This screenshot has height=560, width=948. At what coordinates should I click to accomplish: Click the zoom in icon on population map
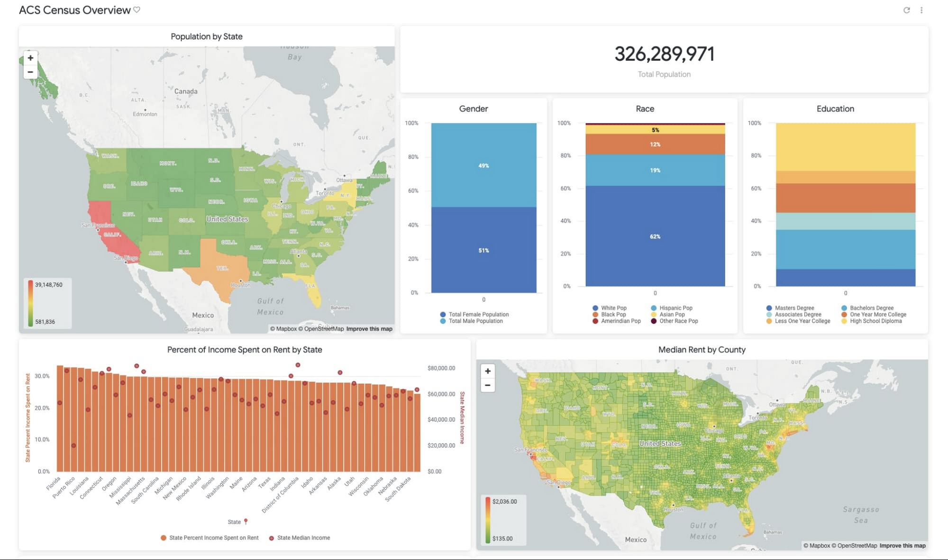pos(31,58)
